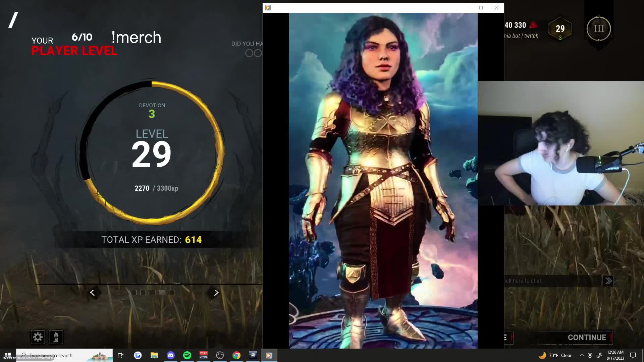
Task: Open the notification center icon
Action: tap(633, 355)
